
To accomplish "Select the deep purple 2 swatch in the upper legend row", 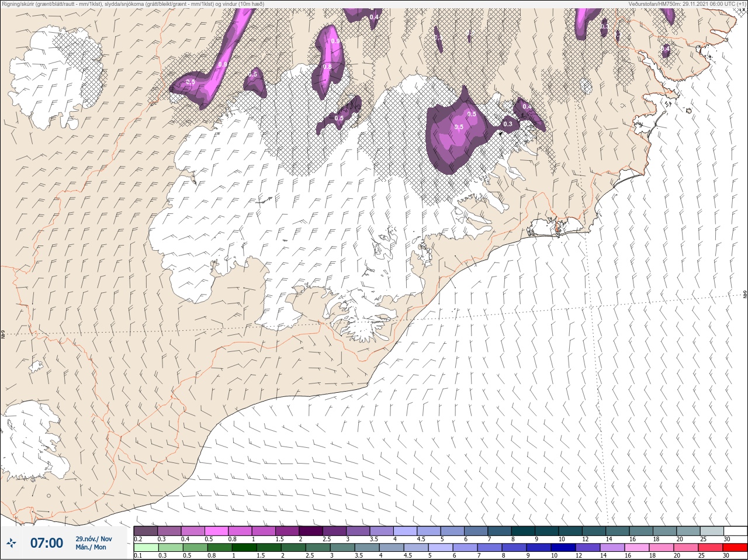I will point(311,531).
